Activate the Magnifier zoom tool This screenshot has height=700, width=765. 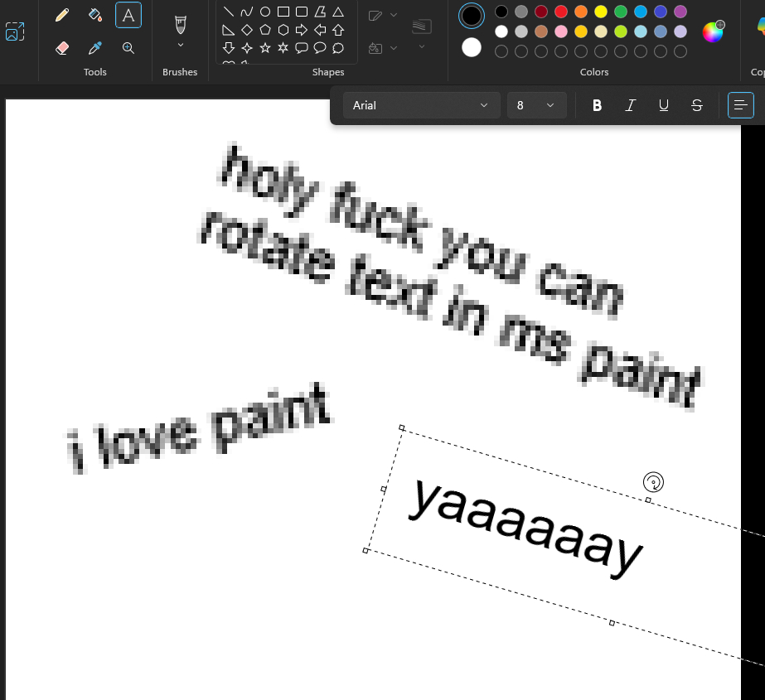pyautogui.click(x=128, y=48)
